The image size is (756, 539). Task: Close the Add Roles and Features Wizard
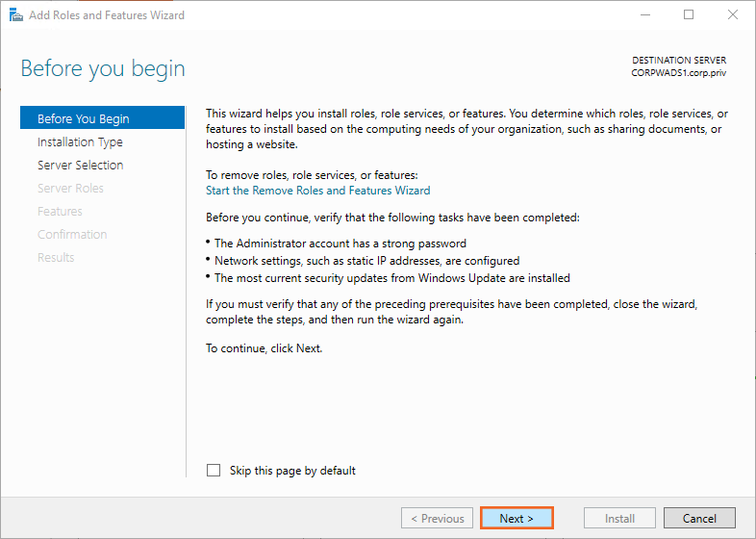tap(733, 15)
